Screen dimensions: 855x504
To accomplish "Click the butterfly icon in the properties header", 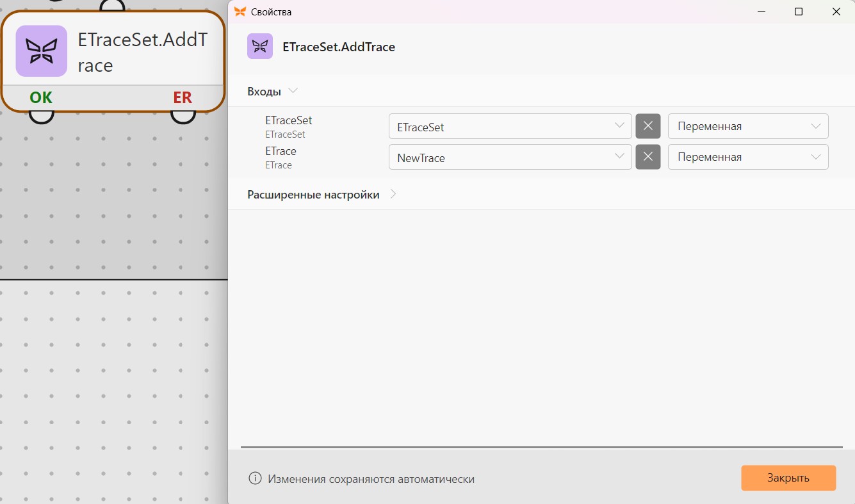I will 260,47.
